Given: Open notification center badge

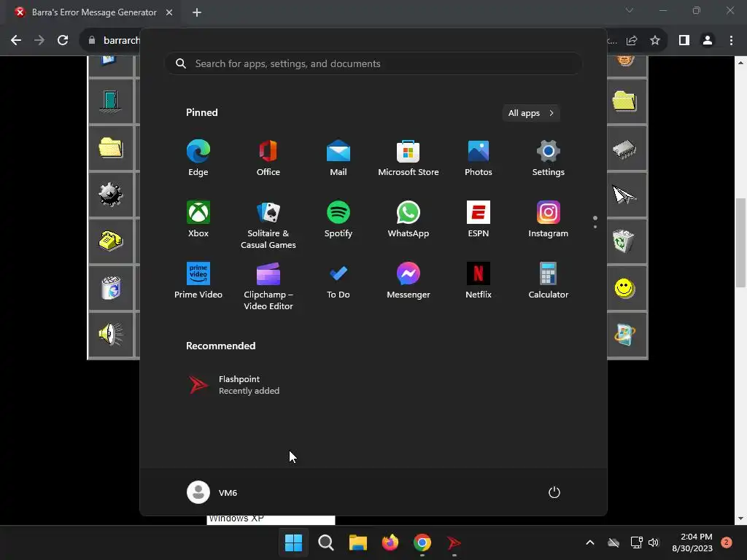Looking at the screenshot, I should (726, 542).
